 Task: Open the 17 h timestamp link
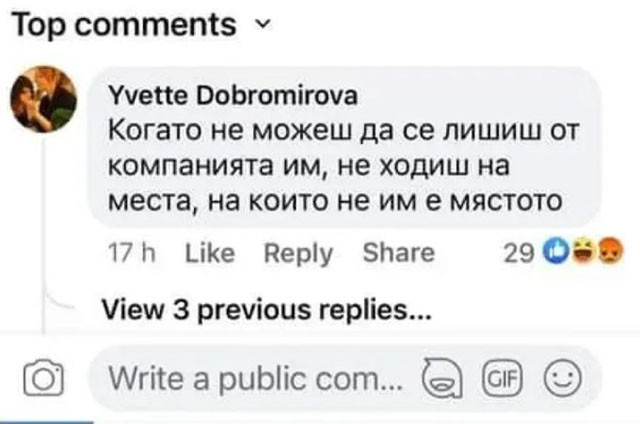coord(129,254)
